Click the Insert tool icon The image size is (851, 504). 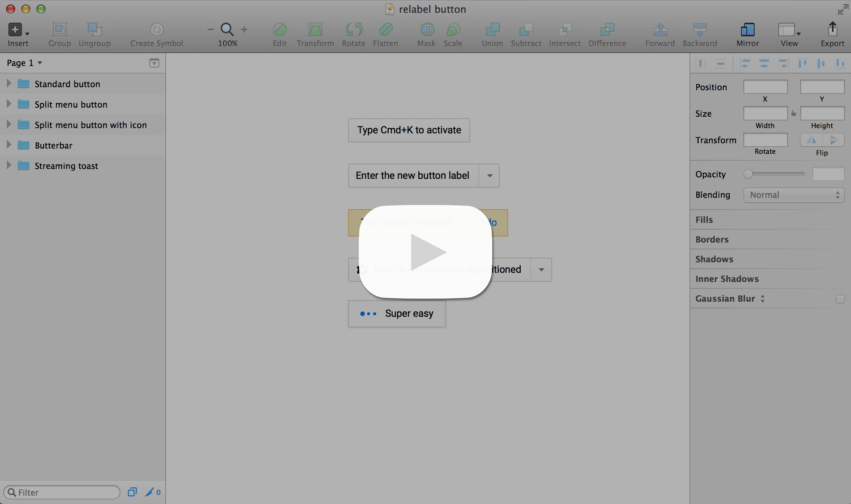click(15, 30)
